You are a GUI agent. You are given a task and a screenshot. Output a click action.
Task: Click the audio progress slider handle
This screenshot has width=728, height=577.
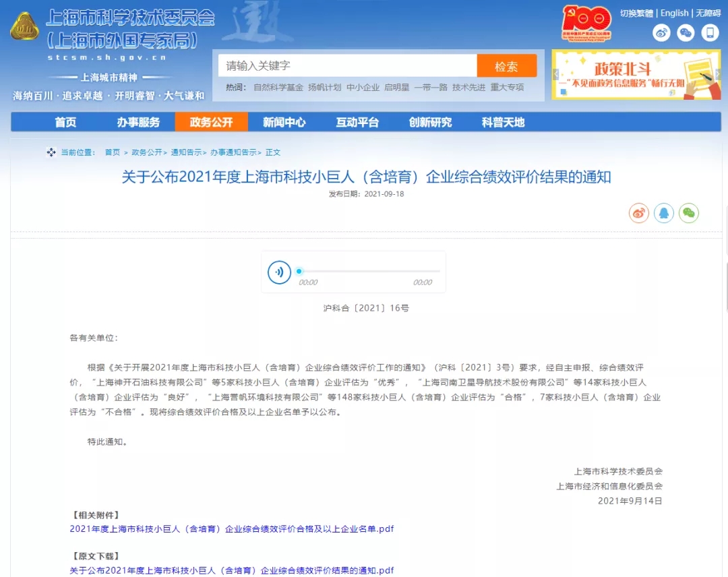tap(299, 272)
